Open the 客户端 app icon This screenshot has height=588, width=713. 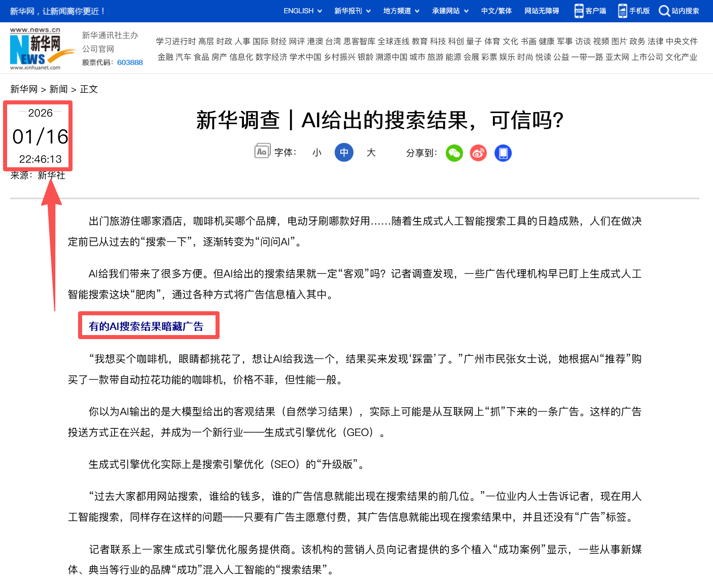click(x=579, y=11)
